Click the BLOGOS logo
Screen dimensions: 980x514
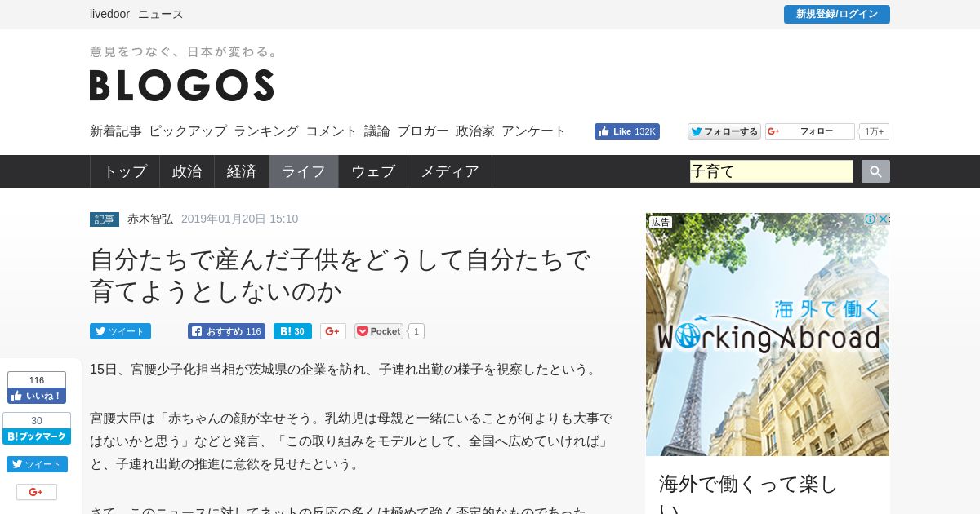click(182, 85)
